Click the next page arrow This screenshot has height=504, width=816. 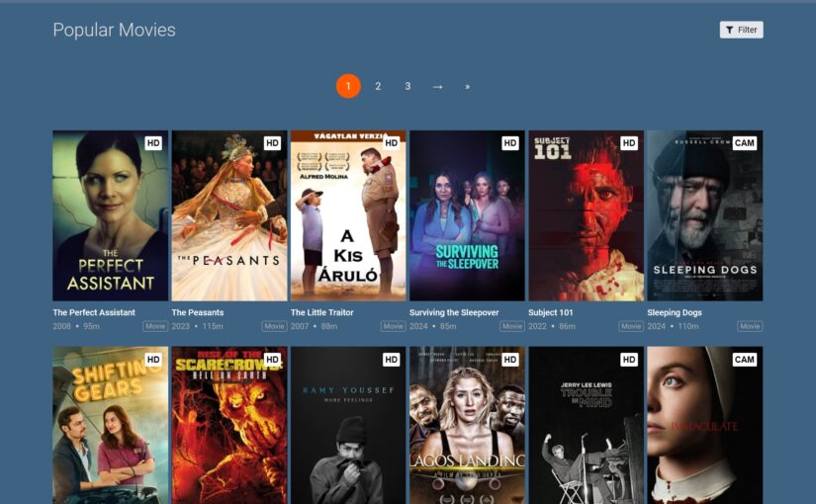click(437, 87)
